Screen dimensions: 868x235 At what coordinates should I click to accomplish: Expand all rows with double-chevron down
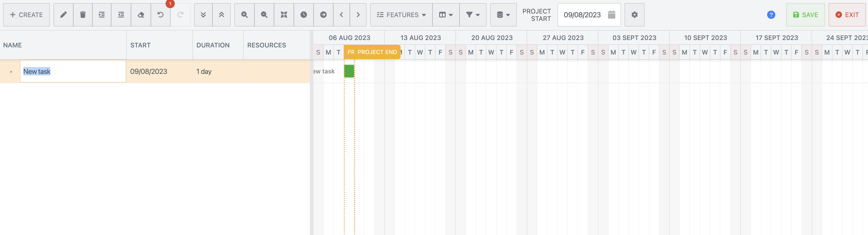pyautogui.click(x=203, y=15)
